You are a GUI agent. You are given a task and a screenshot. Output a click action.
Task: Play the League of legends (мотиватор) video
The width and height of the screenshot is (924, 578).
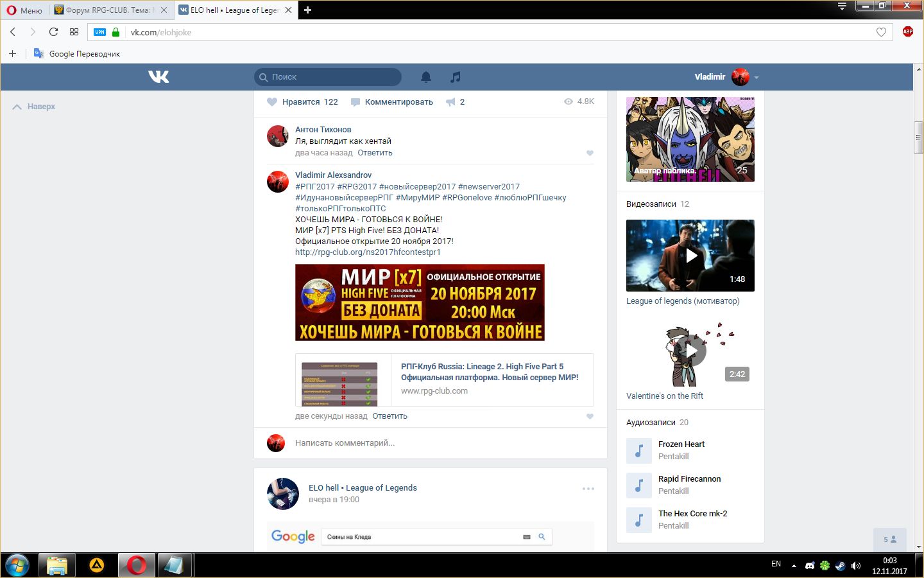[690, 256]
